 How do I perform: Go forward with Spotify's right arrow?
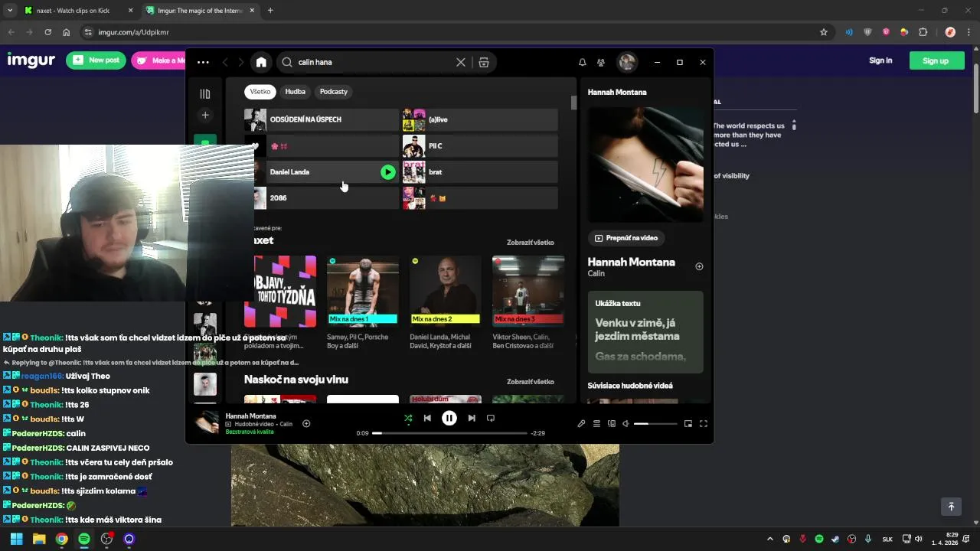pos(241,62)
